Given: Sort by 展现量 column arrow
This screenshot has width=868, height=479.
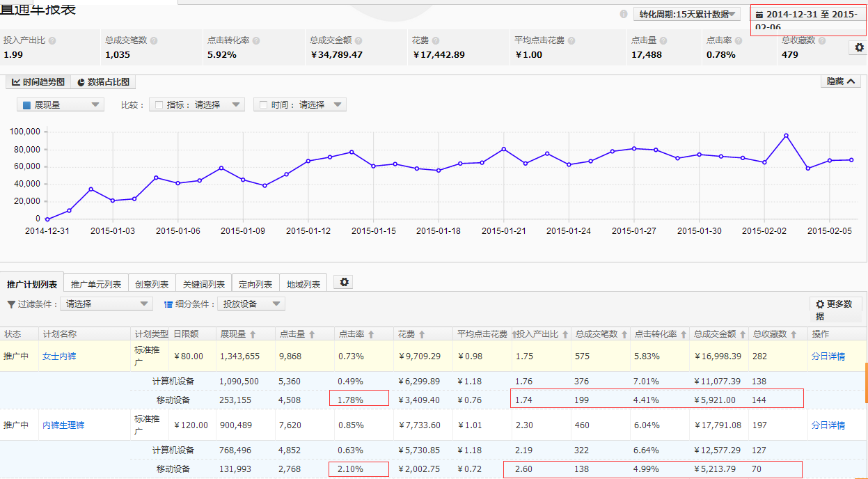Looking at the screenshot, I should tap(253, 335).
